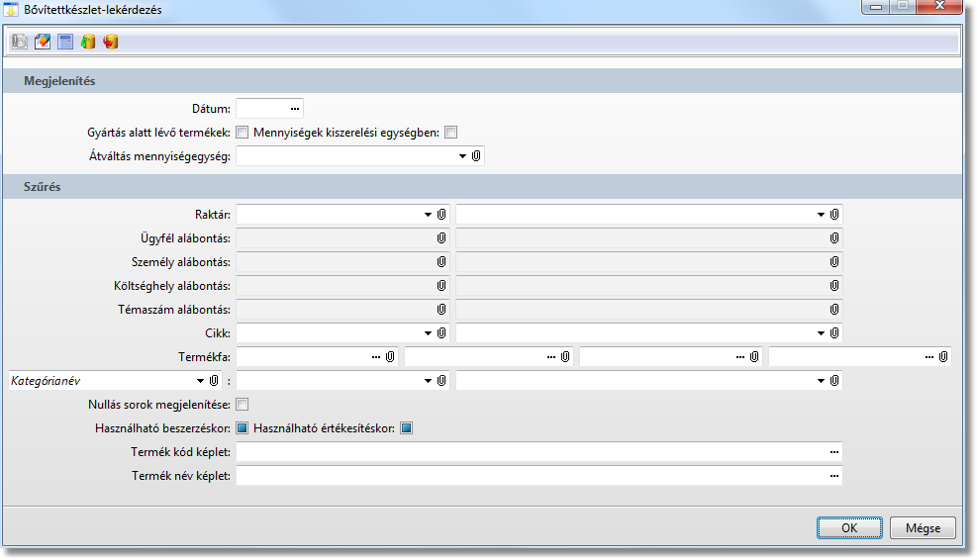
Task: Open the second Cikk dropdown arrow
Action: (821, 332)
